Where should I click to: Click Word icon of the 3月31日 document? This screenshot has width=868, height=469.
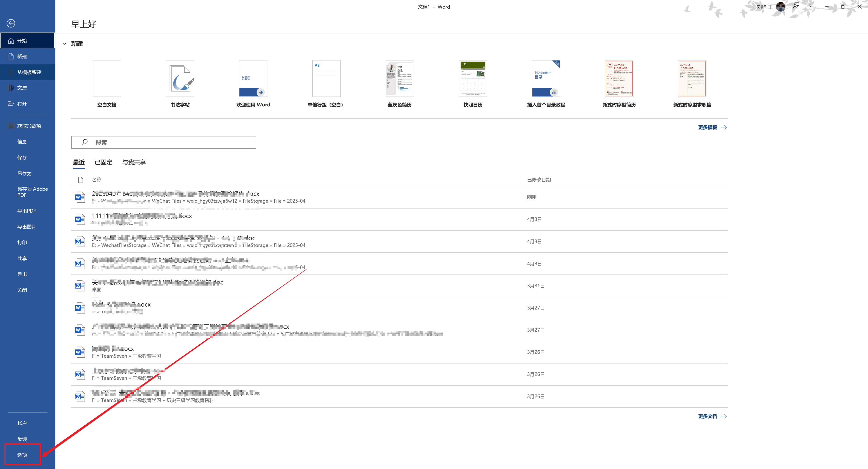pyautogui.click(x=80, y=286)
